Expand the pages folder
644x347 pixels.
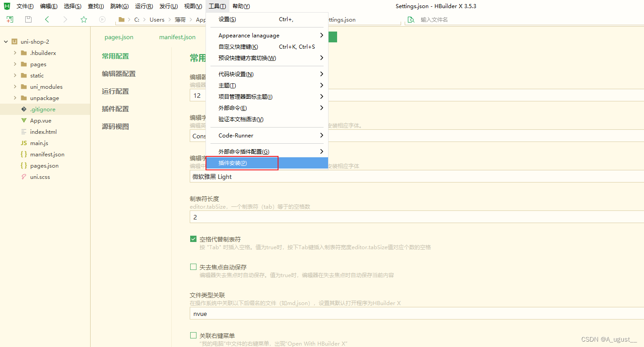(x=15, y=64)
